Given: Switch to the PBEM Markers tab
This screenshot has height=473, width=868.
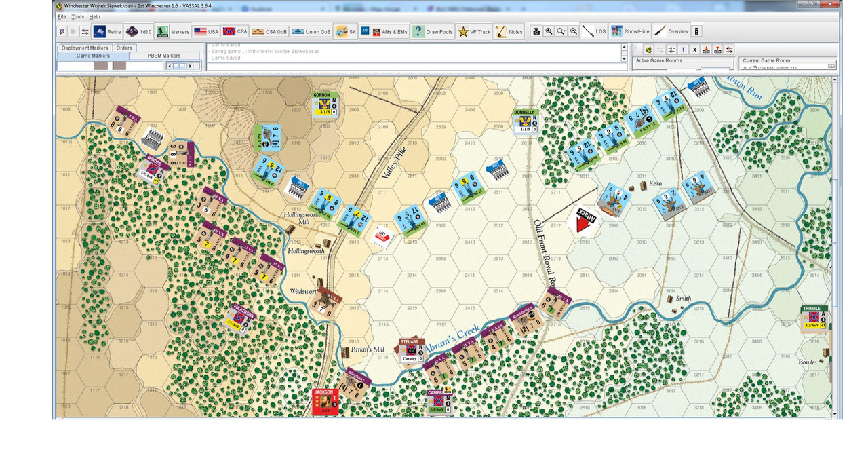Looking at the screenshot, I should pos(164,56).
